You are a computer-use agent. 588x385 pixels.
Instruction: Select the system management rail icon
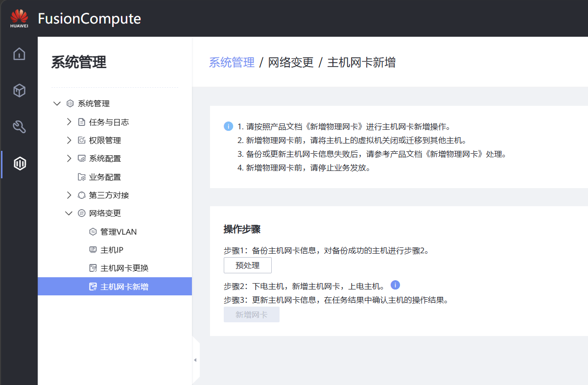coord(20,164)
